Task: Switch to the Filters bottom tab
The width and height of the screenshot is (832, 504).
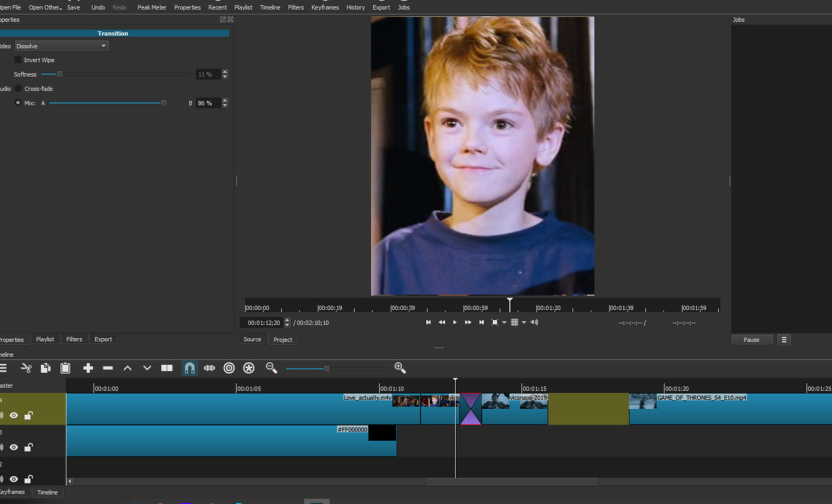Action: [74, 339]
